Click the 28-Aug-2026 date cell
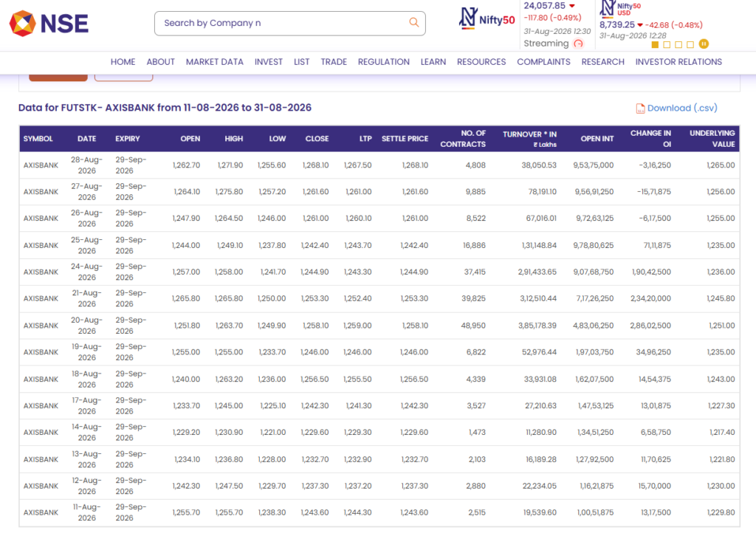Image resolution: width=756 pixels, height=536 pixels. (87, 165)
